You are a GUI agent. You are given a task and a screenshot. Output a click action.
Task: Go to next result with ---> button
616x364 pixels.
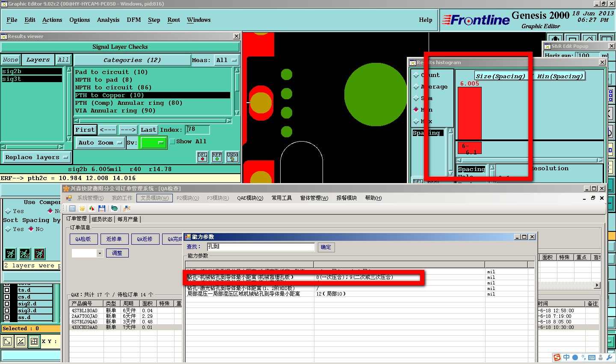[x=128, y=130]
